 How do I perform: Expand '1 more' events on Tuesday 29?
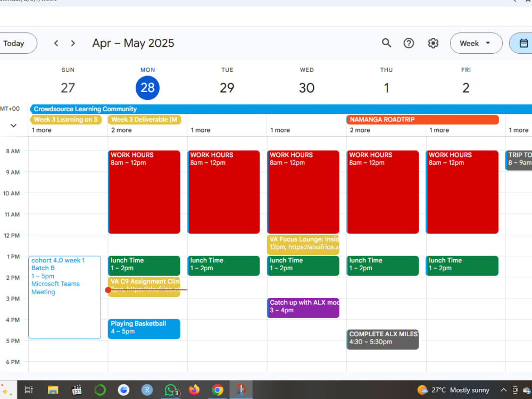coord(201,130)
